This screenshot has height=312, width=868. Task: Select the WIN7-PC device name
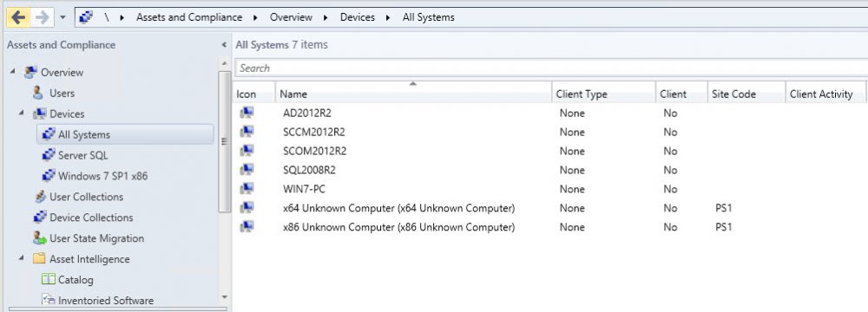[304, 189]
